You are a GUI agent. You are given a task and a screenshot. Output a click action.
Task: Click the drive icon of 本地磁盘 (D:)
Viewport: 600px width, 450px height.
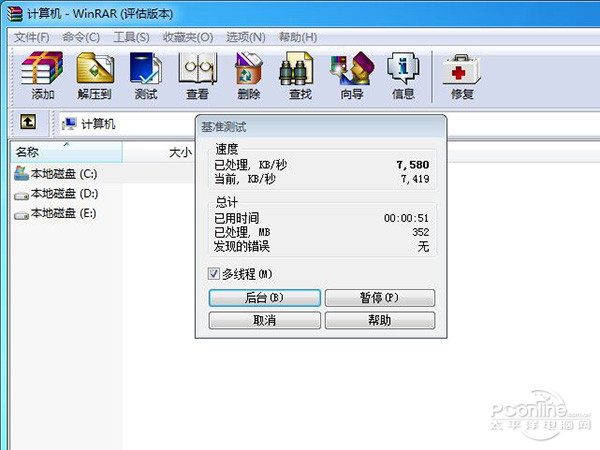(x=21, y=195)
